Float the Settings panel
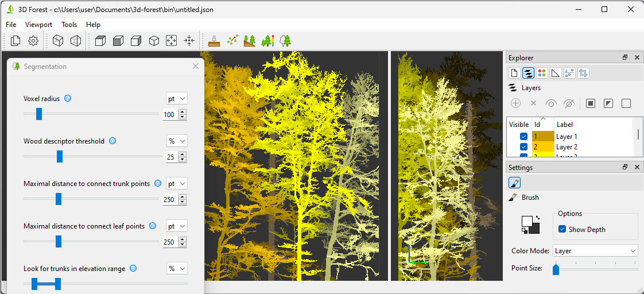The height and width of the screenshot is (294, 644). click(625, 167)
